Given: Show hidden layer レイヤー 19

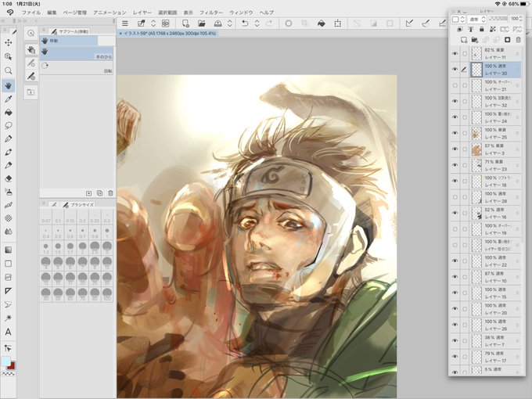Looking at the screenshot, I should click(x=455, y=229).
